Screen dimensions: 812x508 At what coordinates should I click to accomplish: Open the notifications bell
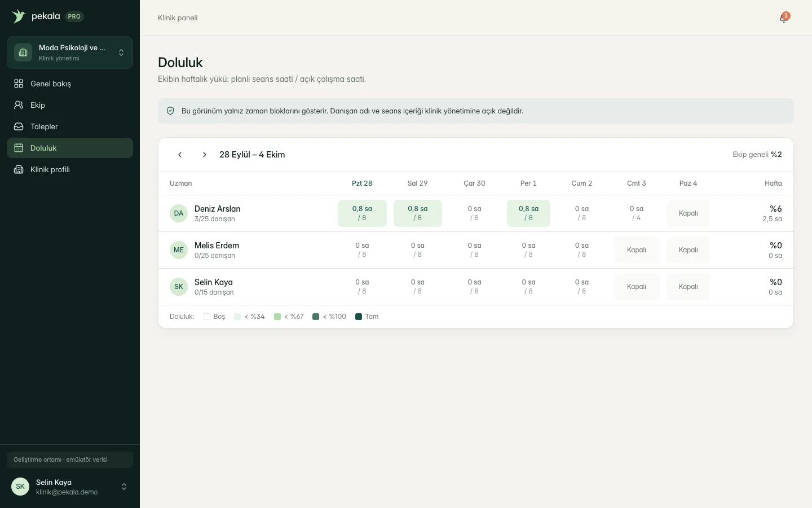783,17
